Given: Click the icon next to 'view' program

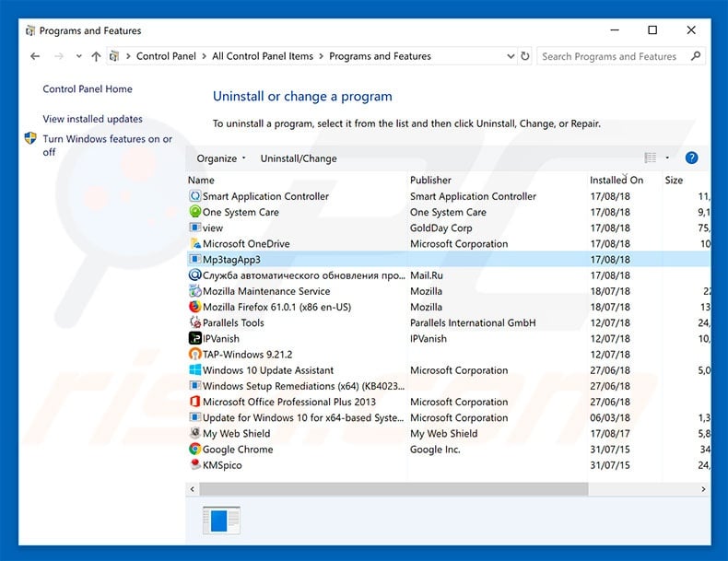Looking at the screenshot, I should click(x=195, y=228).
